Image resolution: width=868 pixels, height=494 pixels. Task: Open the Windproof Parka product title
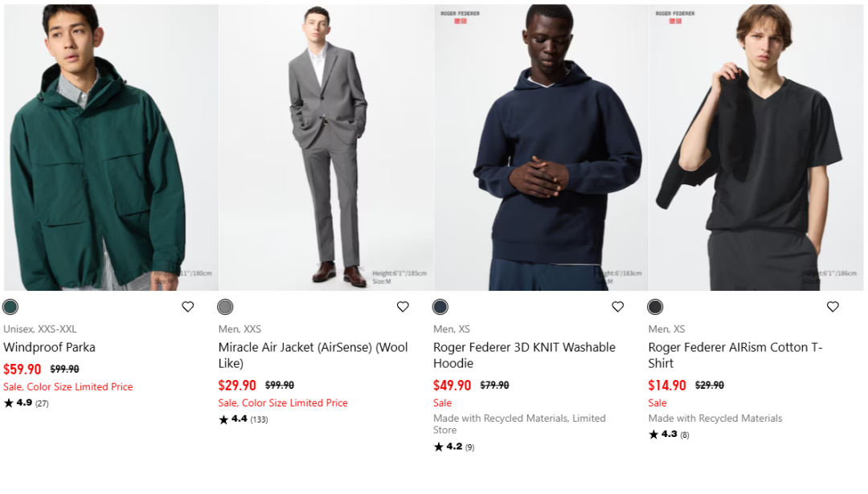(50, 348)
